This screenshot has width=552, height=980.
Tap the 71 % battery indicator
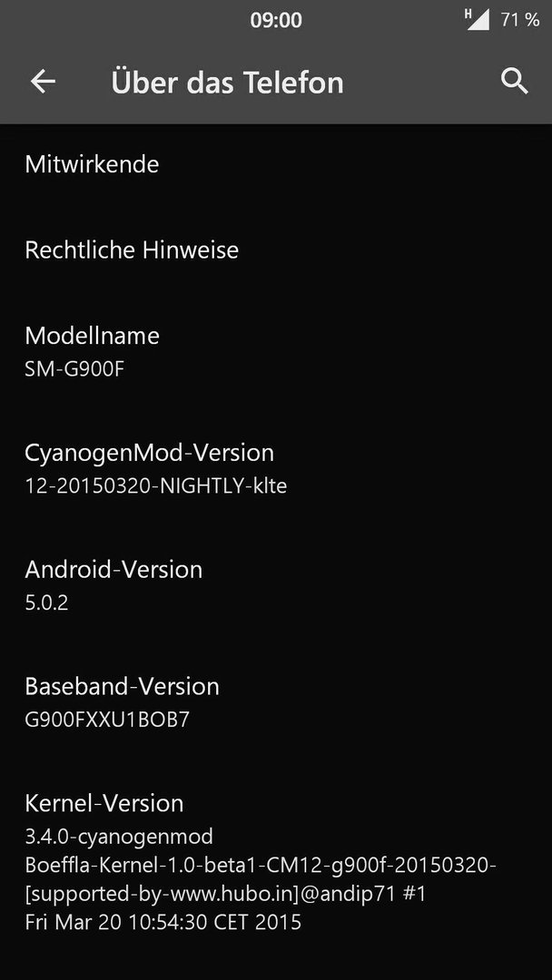point(519,20)
